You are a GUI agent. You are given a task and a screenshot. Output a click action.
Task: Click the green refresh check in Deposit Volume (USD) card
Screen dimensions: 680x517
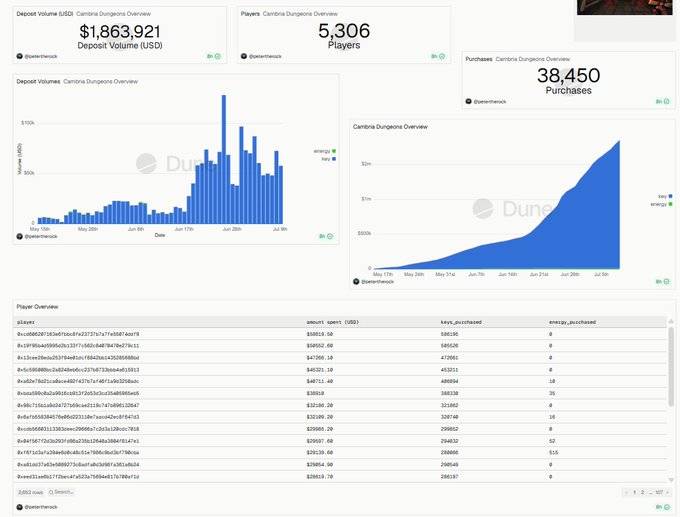click(x=218, y=56)
